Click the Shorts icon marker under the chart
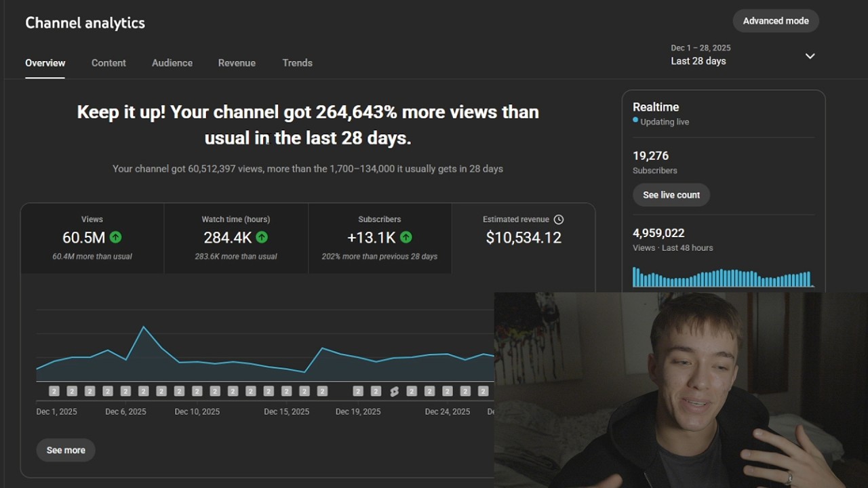The width and height of the screenshot is (868, 488). point(394,391)
